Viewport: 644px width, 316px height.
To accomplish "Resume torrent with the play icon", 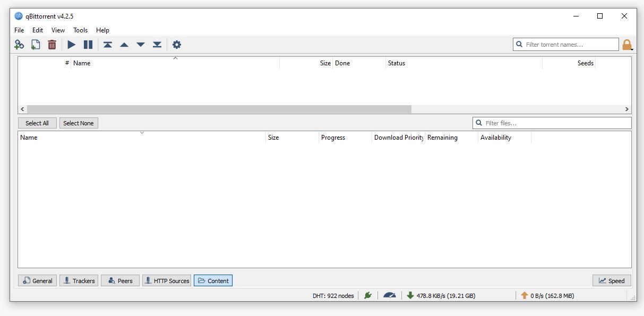I will point(72,45).
